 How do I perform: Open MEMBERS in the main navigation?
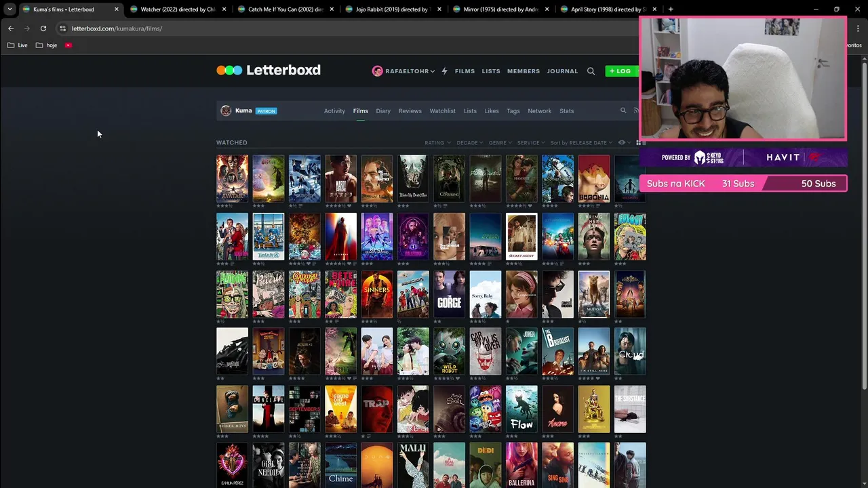point(524,71)
